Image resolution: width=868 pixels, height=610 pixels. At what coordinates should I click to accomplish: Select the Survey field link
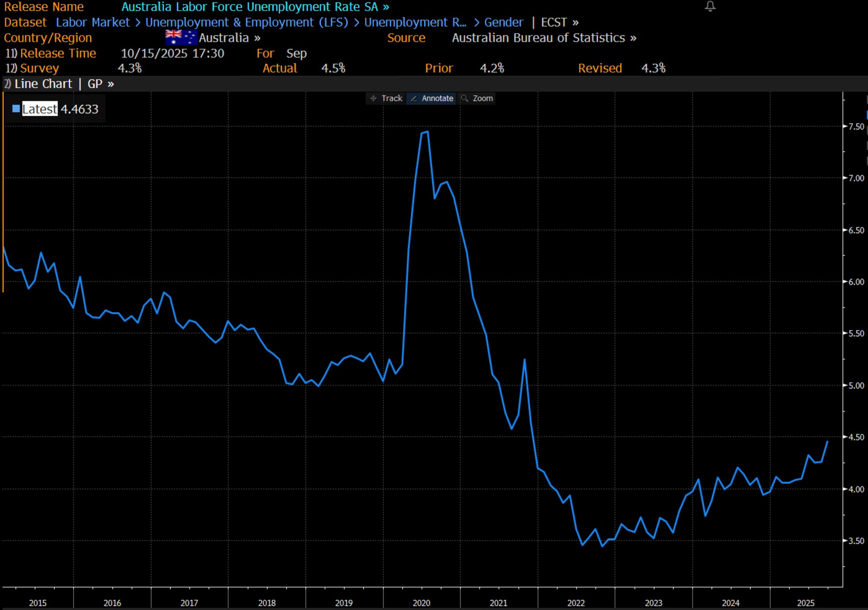click(39, 68)
